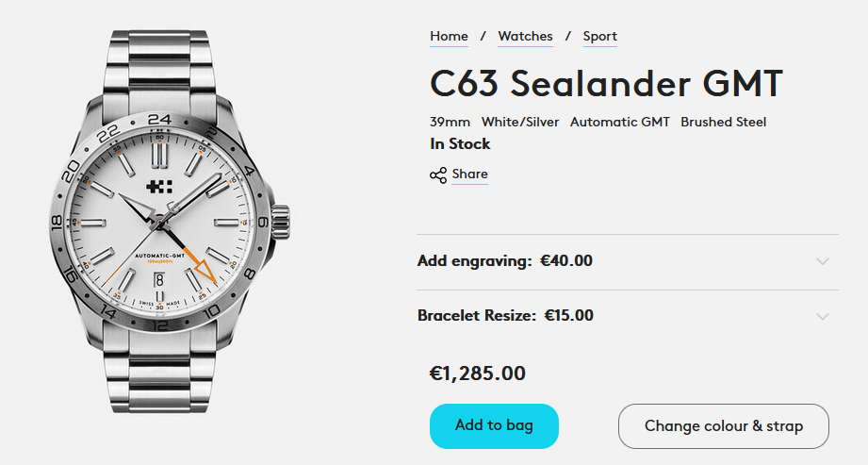Click the 24 numeral on the bezel

click(159, 119)
